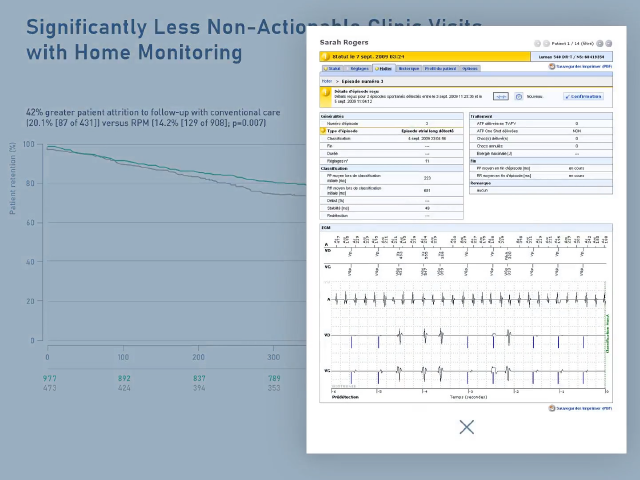Click the yellow status banner icon
This screenshot has width=640, height=480.
pyautogui.click(x=325, y=57)
